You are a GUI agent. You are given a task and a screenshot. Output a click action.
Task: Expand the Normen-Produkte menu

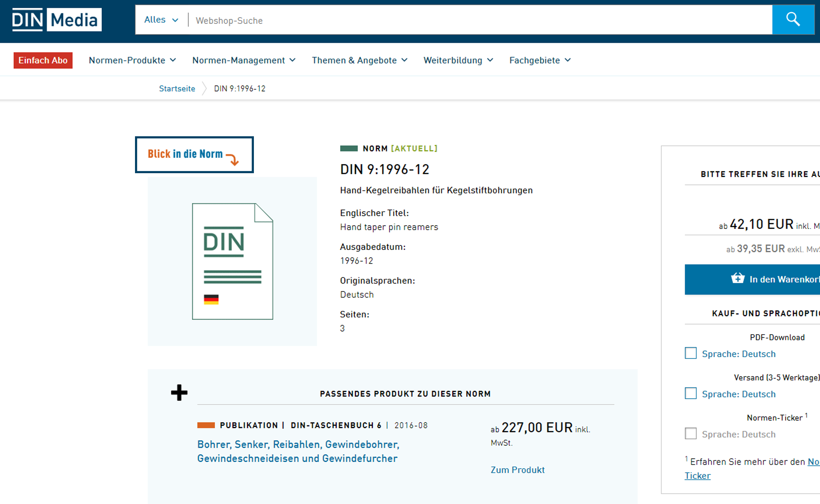tap(132, 60)
